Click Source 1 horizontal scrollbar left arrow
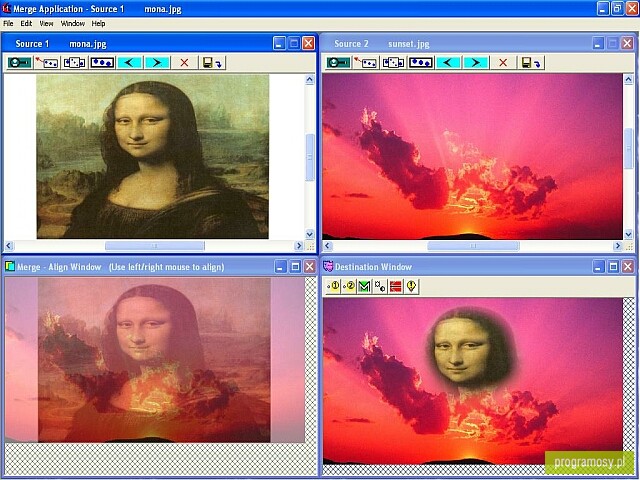 point(9,246)
